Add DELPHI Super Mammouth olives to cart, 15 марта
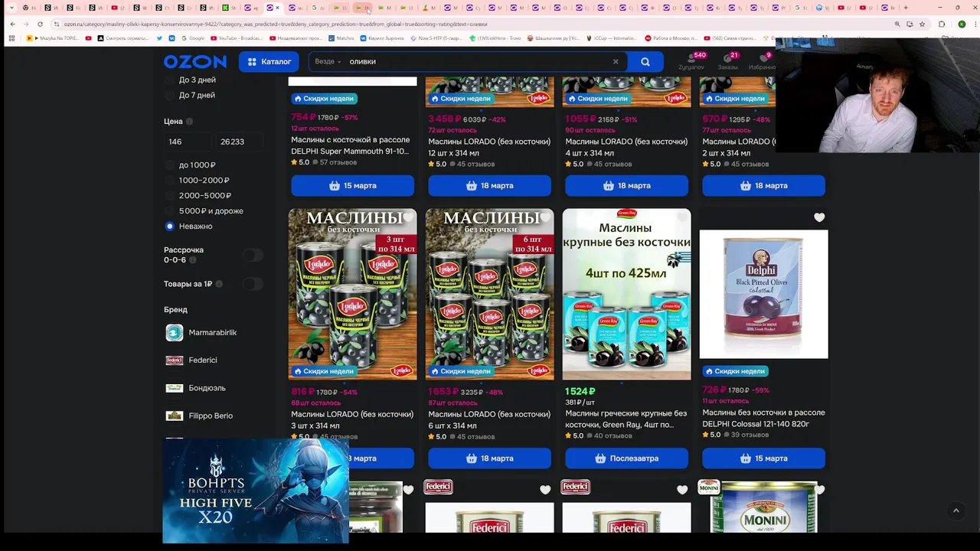This screenshot has width=980, height=551. click(352, 185)
